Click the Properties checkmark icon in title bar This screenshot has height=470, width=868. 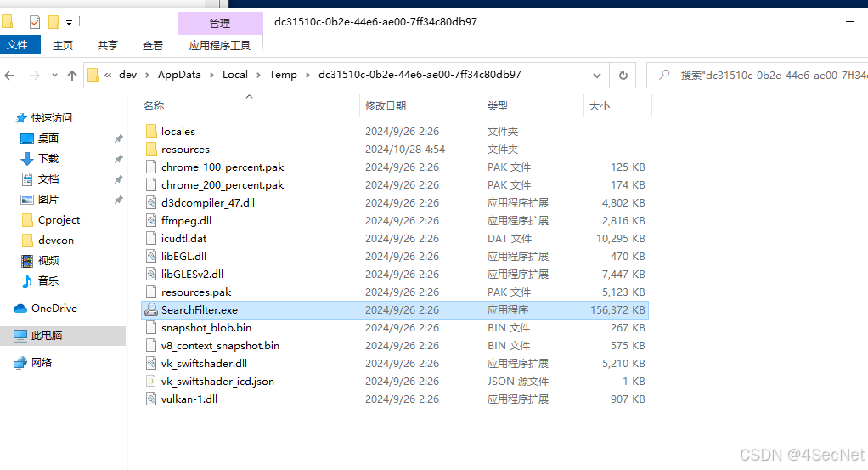coord(35,22)
